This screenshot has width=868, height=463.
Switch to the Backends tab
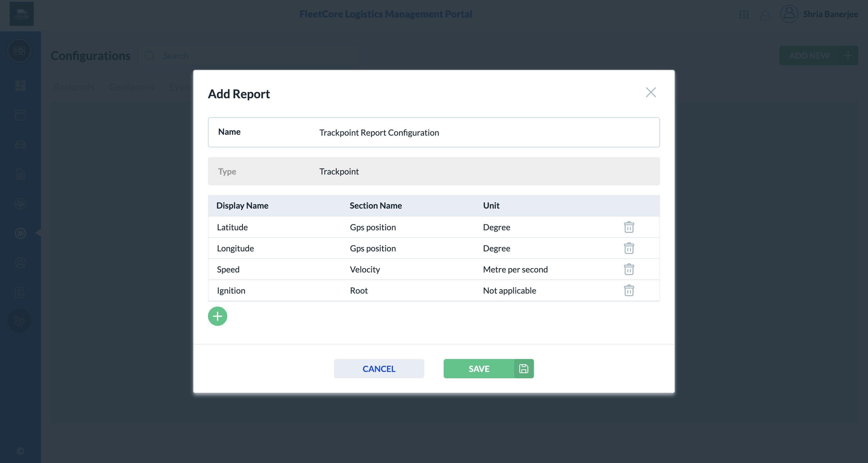tap(74, 87)
